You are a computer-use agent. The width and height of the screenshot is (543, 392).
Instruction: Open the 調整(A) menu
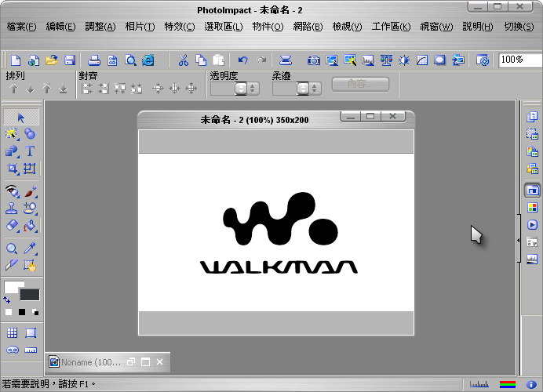(x=100, y=27)
